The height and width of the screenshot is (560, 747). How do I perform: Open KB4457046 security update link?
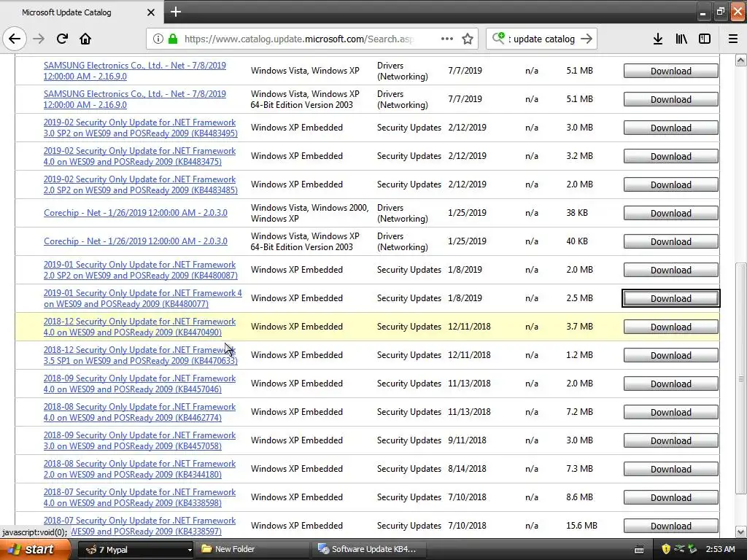tap(139, 384)
